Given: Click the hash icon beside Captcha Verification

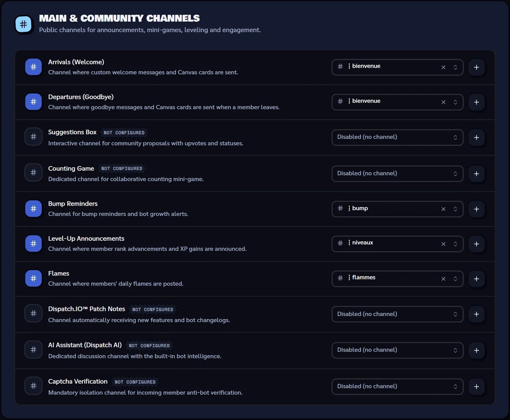Looking at the screenshot, I should pyautogui.click(x=33, y=386).
